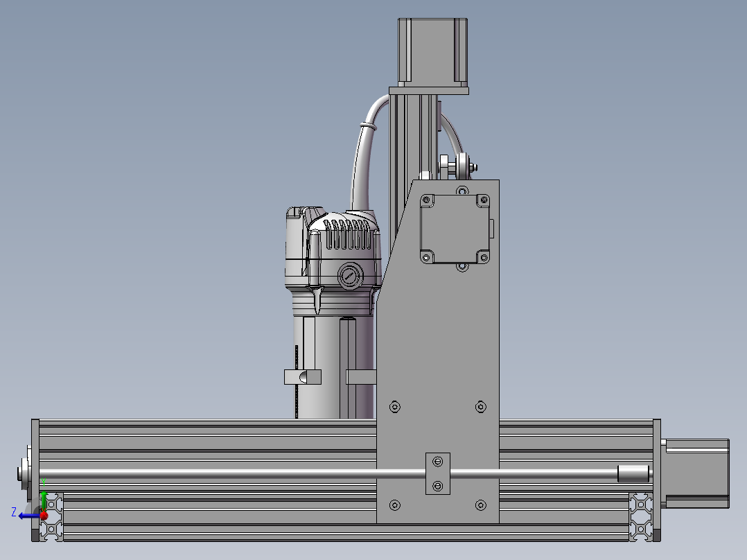Select the top-left motor mounting bolt
Image resolution: width=747 pixels, height=560 pixels.
(426, 199)
